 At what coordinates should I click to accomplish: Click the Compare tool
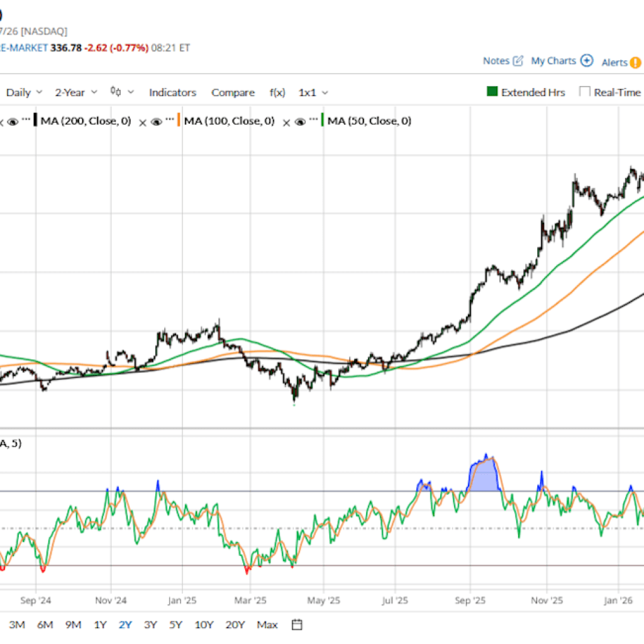[x=233, y=92]
